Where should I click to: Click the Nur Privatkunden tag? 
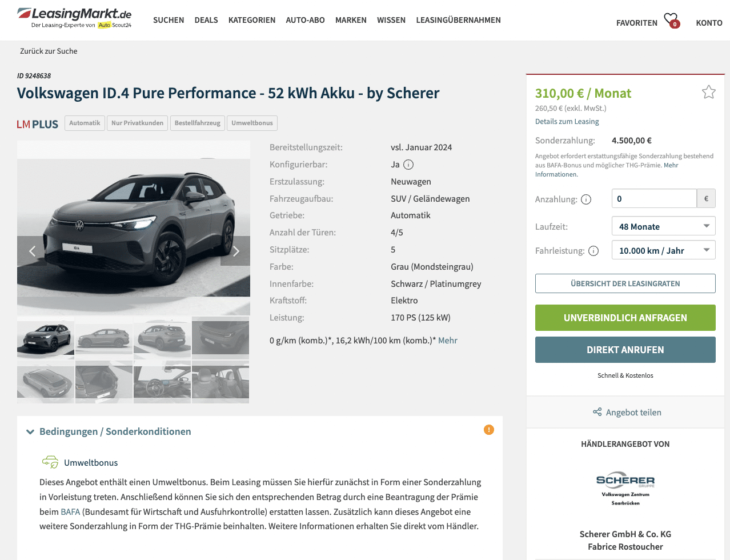point(137,123)
